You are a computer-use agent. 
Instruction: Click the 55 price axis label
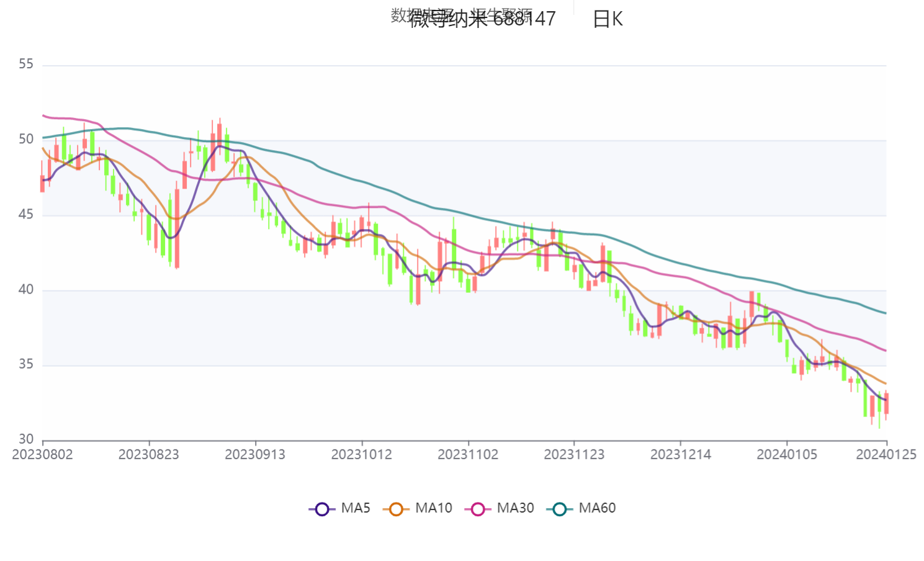coord(26,65)
